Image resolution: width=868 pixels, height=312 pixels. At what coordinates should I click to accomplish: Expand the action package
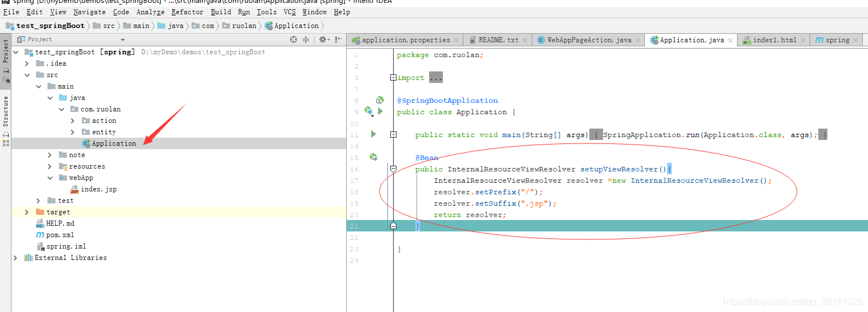tap(73, 121)
